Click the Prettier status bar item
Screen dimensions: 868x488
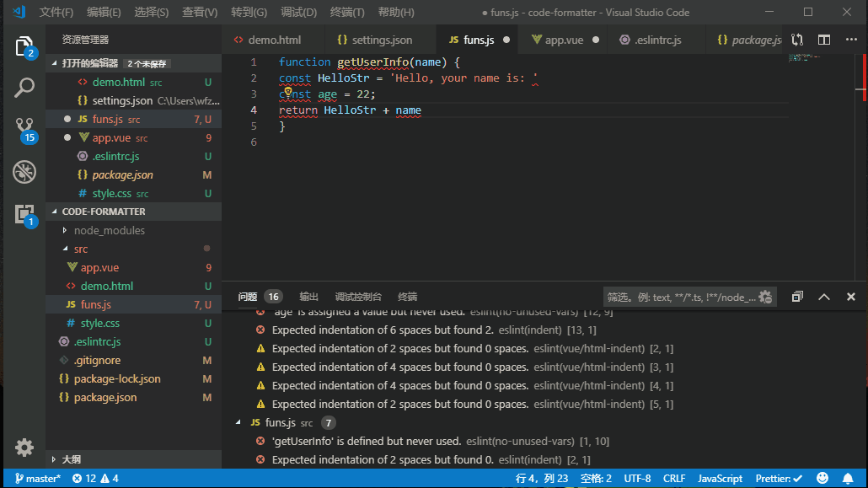click(x=779, y=478)
